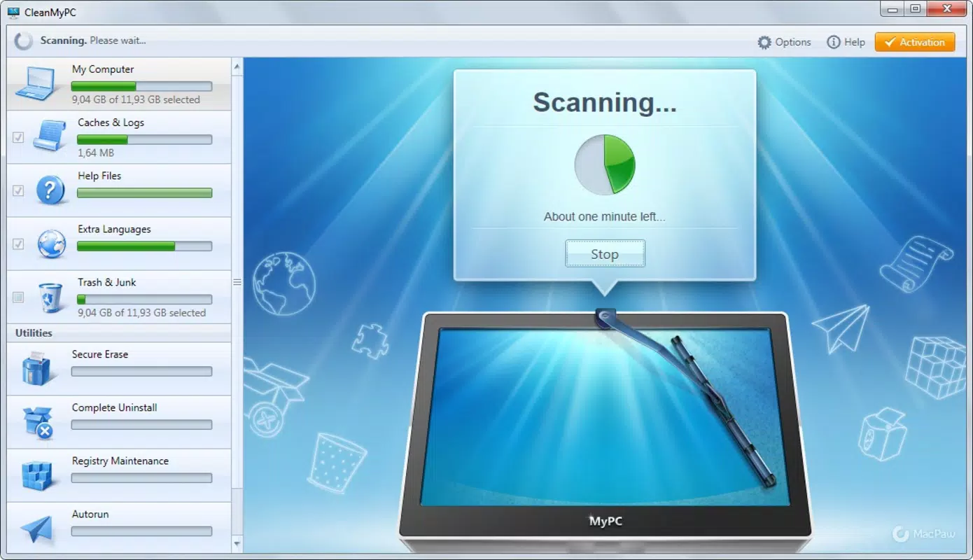Open the Help Files section

(119, 190)
